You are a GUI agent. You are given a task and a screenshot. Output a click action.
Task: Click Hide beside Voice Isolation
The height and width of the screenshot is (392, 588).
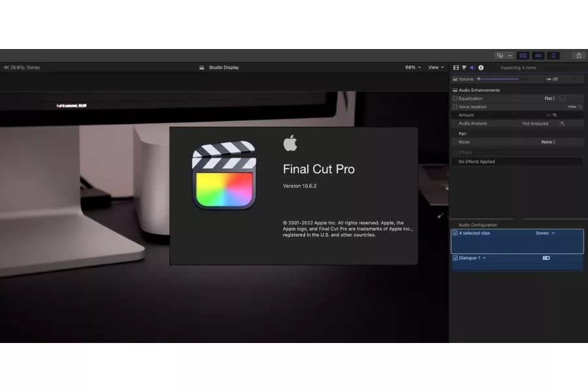coord(572,107)
